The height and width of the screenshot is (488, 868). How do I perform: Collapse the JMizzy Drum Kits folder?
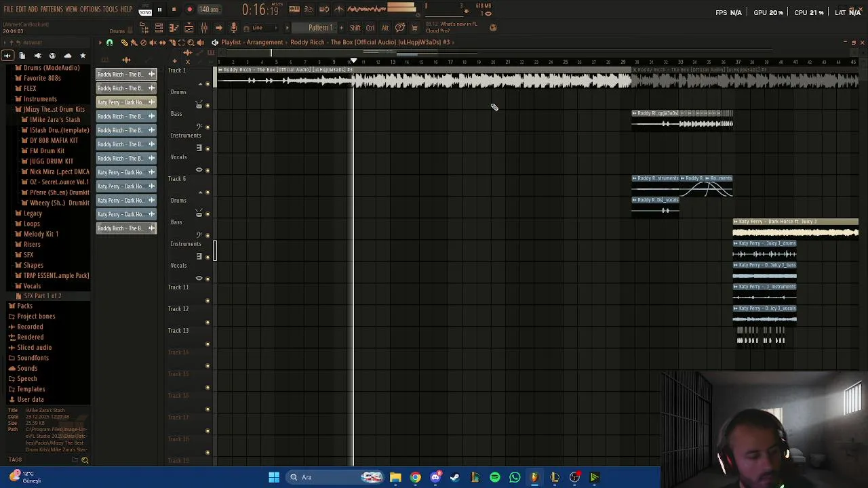(x=50, y=109)
